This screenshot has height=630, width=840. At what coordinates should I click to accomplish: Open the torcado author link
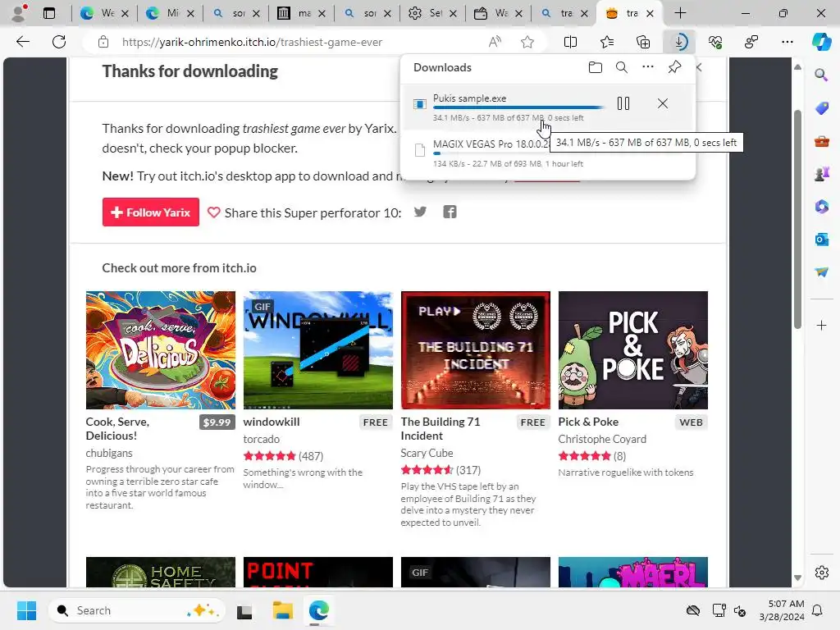pyautogui.click(x=262, y=439)
